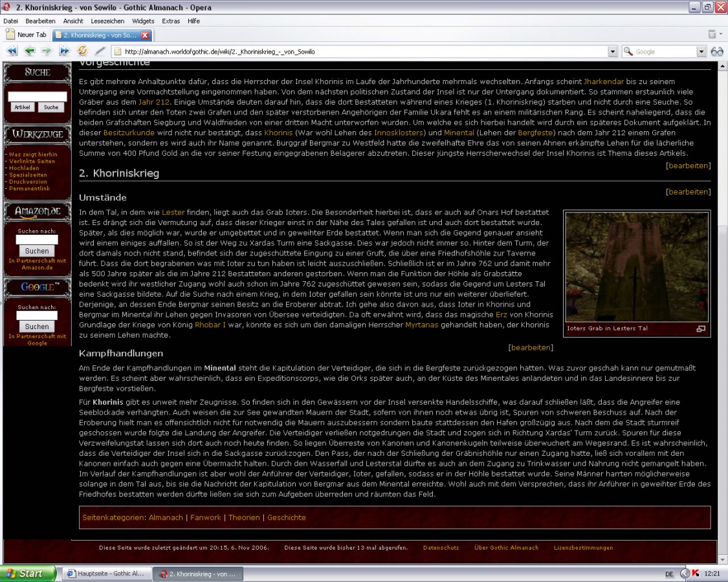The width and height of the screenshot is (728, 582).
Task: Open the Google search engine dropdown
Action: coord(701,52)
